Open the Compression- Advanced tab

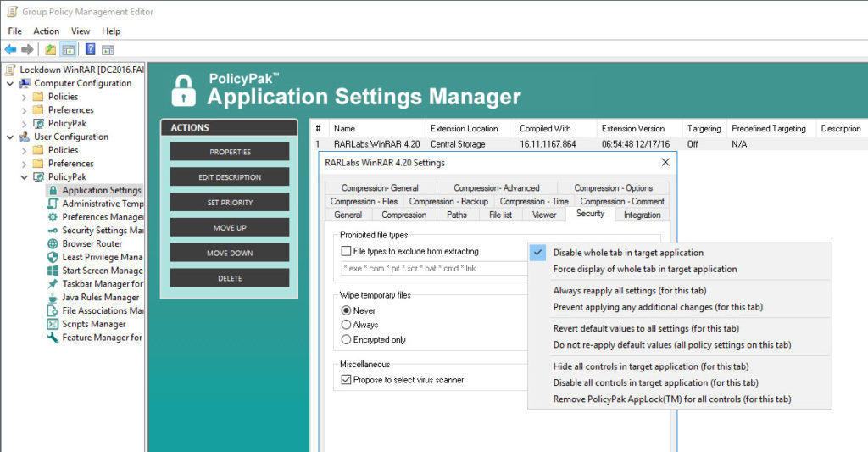pyautogui.click(x=497, y=188)
